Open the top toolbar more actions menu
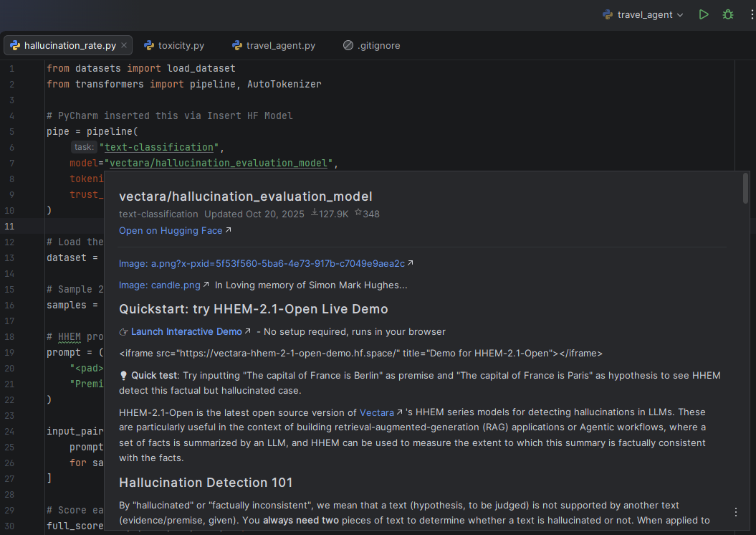The image size is (756, 535). point(751,14)
